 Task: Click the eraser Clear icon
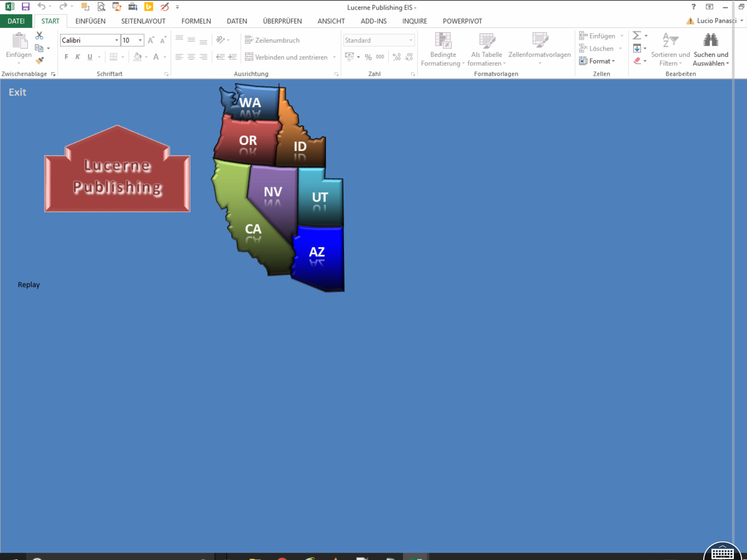[x=637, y=61]
